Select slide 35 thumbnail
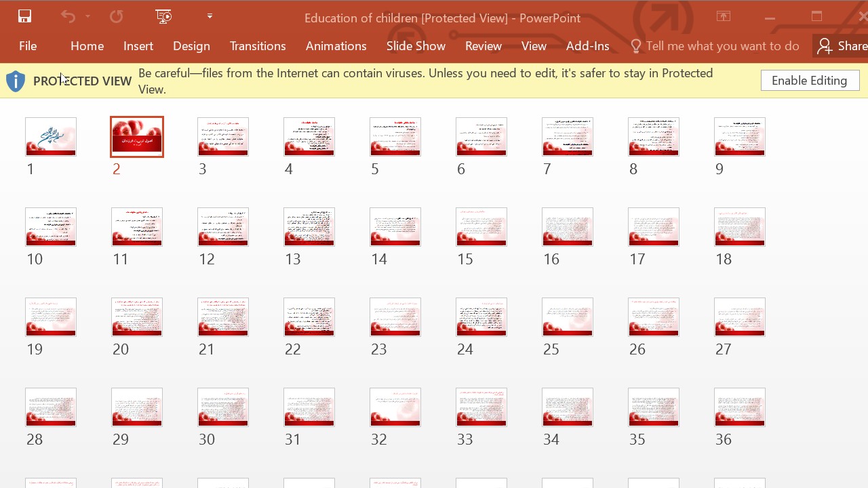This screenshot has width=868, height=488. pos(654,407)
